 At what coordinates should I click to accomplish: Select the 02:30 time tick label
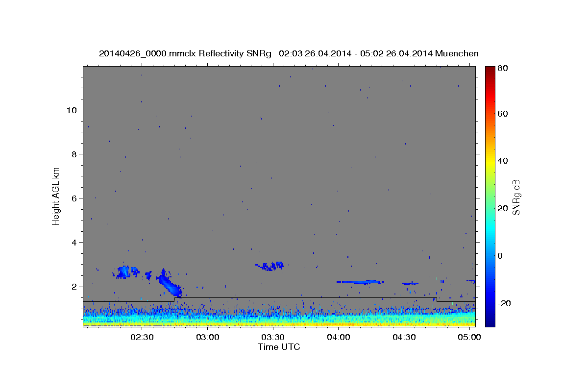pyautogui.click(x=142, y=338)
